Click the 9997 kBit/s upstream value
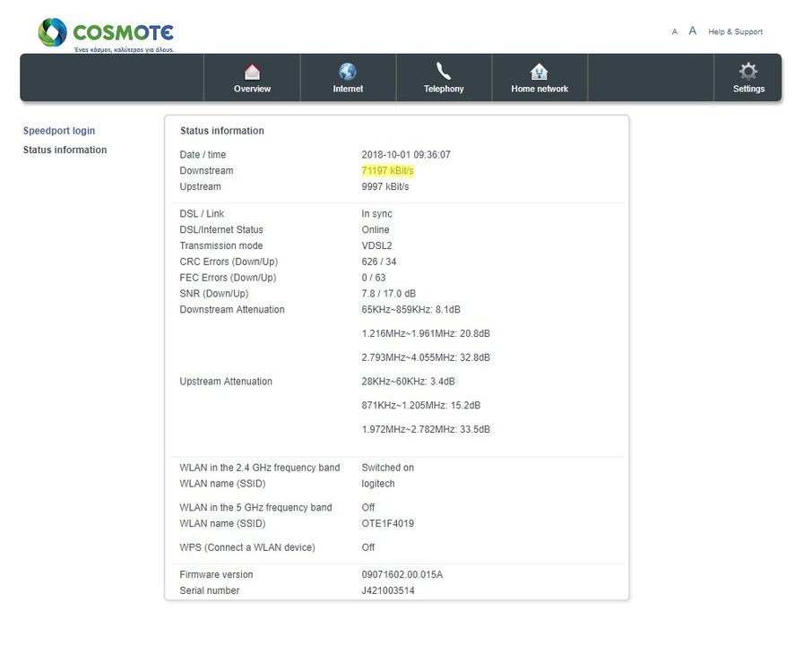The height and width of the screenshot is (645, 812). [385, 186]
